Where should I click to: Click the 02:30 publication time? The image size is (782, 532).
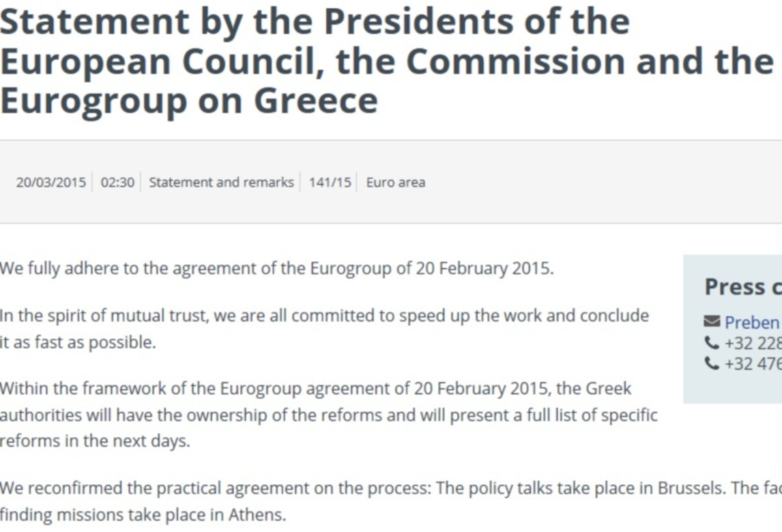(118, 182)
